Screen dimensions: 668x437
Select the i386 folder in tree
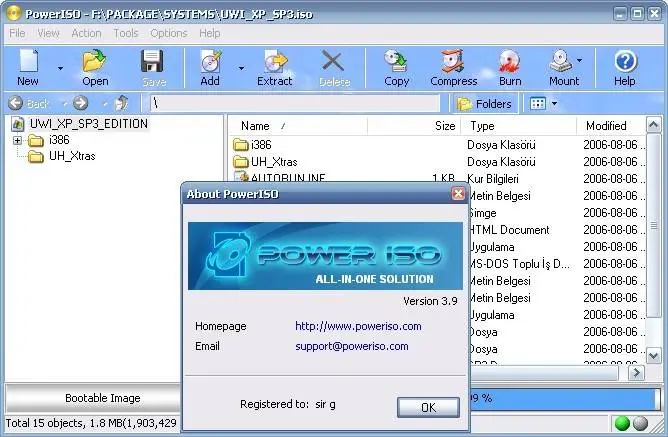(x=59, y=140)
